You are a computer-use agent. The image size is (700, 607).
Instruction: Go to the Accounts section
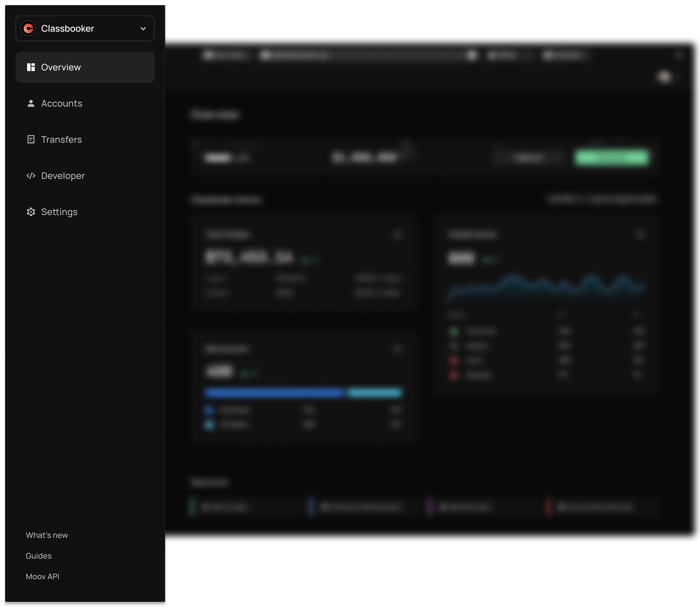pos(62,103)
